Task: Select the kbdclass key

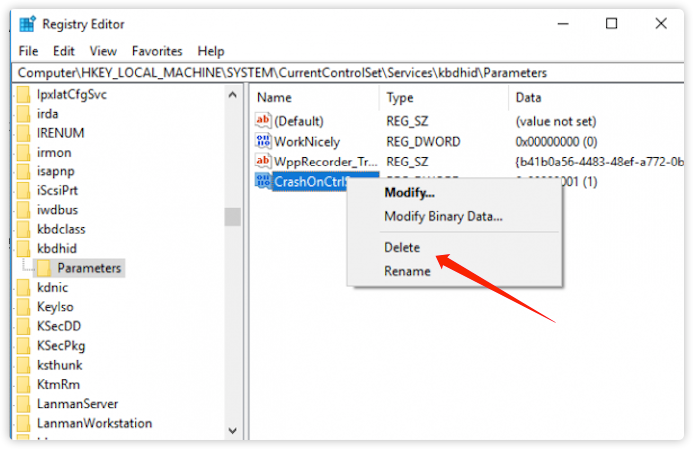Action: tap(61, 229)
